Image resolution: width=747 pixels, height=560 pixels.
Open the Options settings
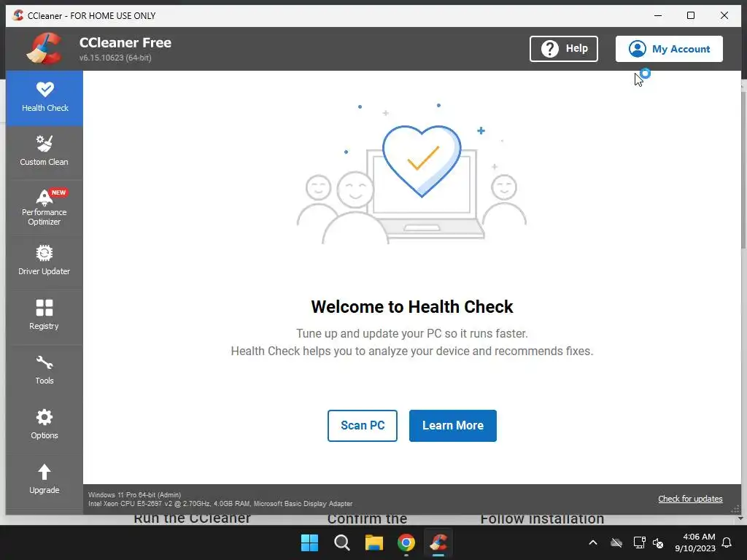point(44,426)
